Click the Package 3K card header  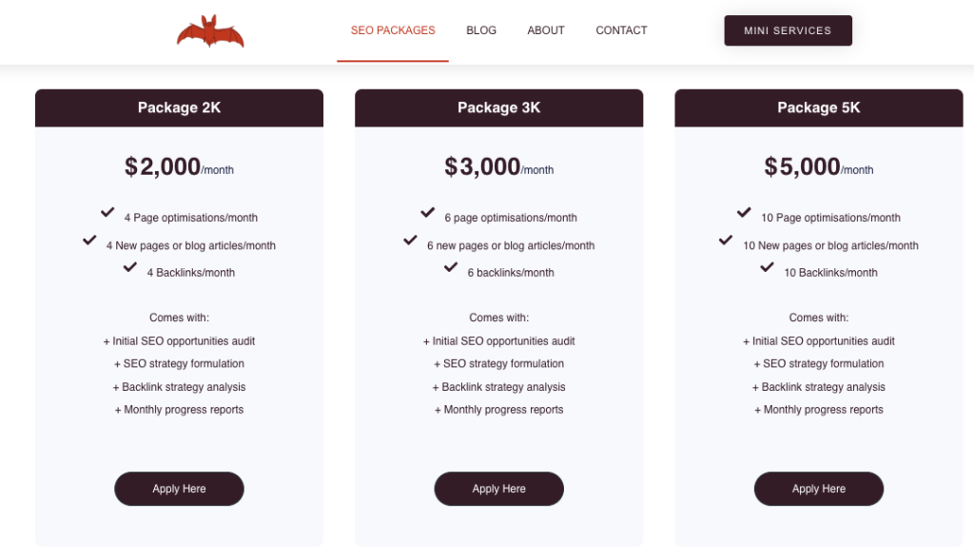tap(498, 108)
